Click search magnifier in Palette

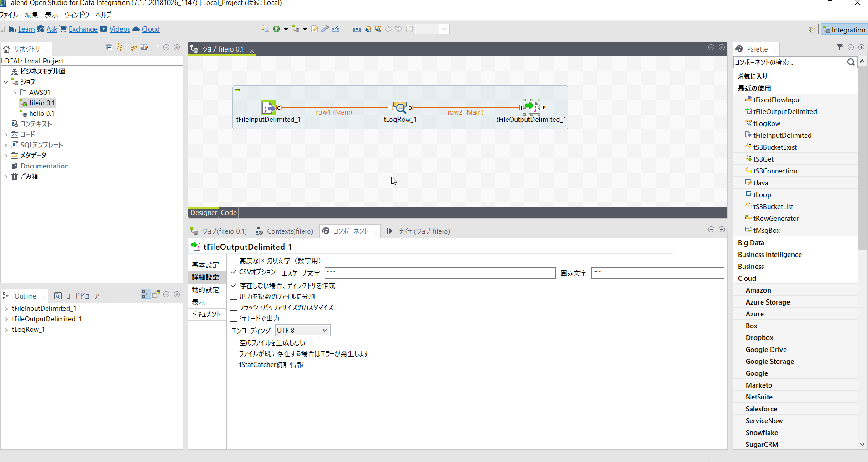click(x=851, y=62)
